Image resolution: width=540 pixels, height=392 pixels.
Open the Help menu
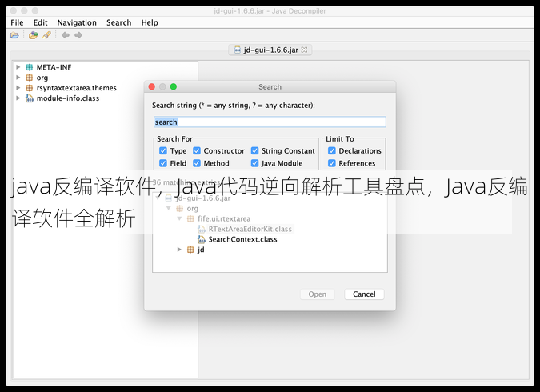150,22
